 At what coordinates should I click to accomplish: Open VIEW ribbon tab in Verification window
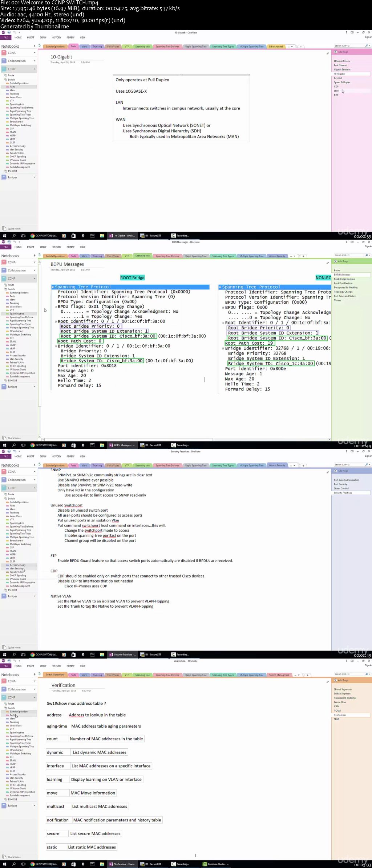tap(82, 666)
